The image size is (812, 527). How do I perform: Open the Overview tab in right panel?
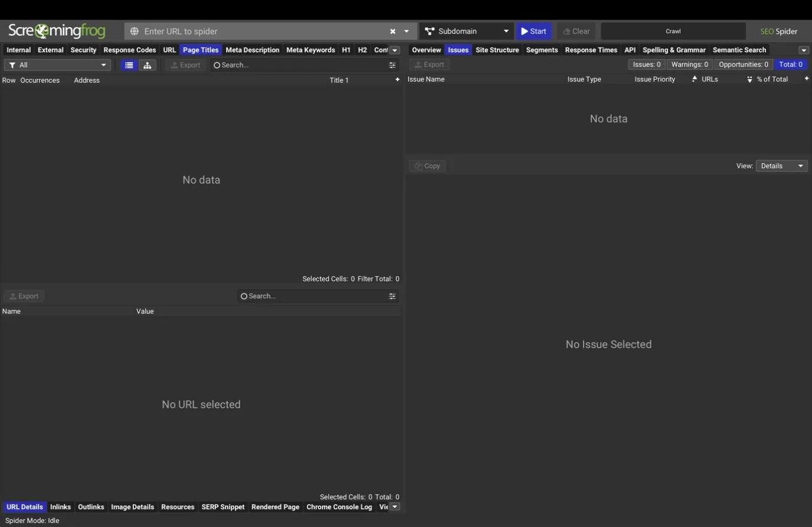(x=426, y=50)
